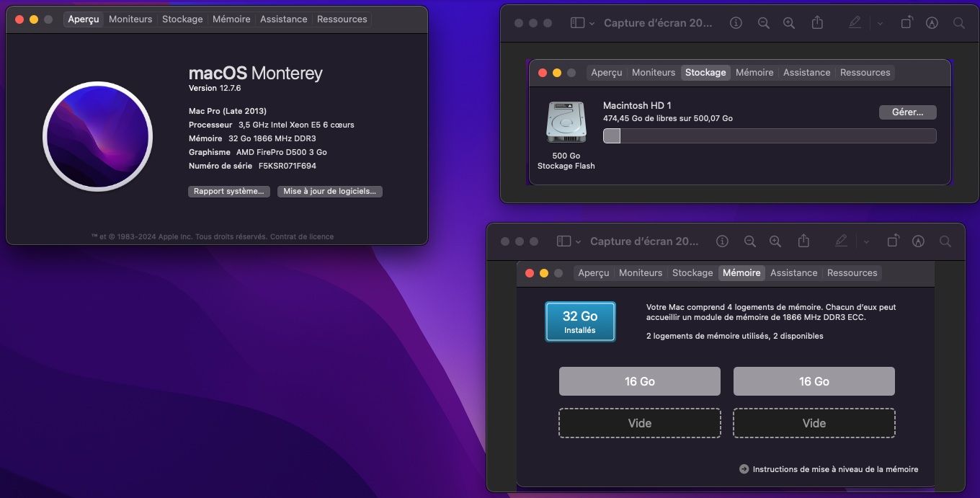Expand markup options chevron in Mémoire Preview window
This screenshot has width=980, height=498.
coord(866,241)
